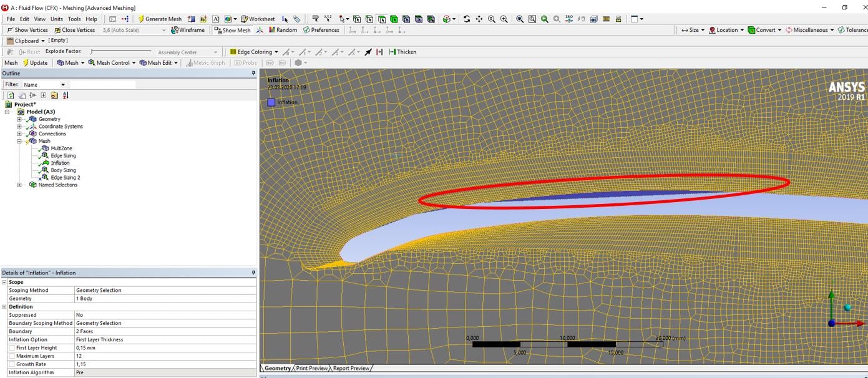Expand the Coordinate Systems node
868x378 pixels.
[x=19, y=127]
